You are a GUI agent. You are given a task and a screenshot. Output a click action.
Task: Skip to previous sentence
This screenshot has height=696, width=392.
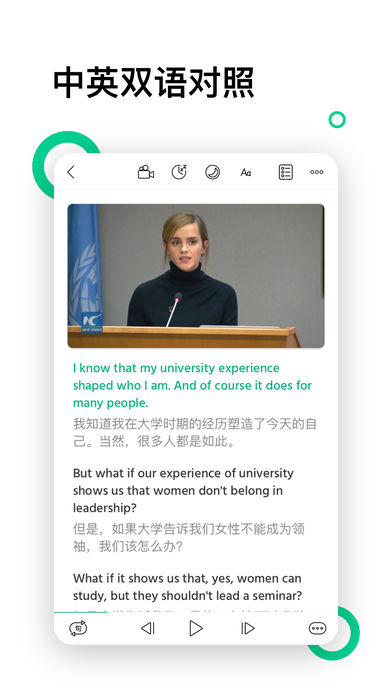[x=147, y=628]
